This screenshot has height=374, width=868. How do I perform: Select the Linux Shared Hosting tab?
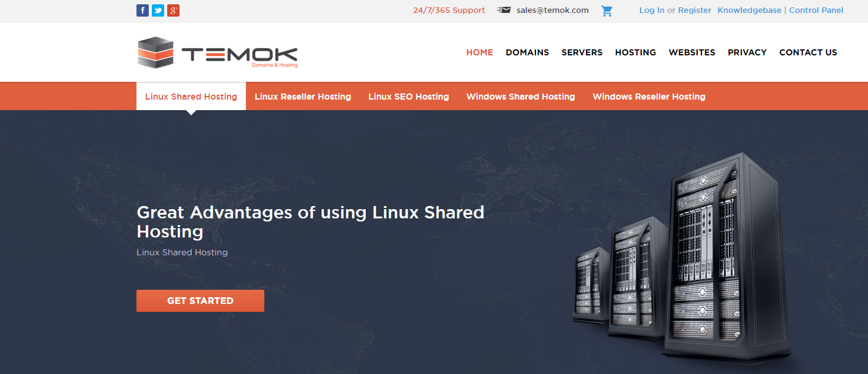(191, 97)
